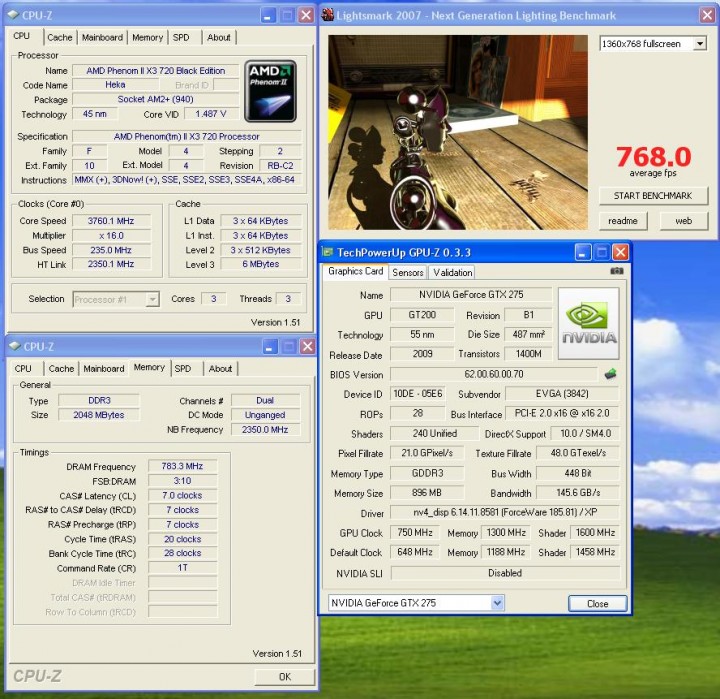Image resolution: width=720 pixels, height=699 pixels.
Task: Select CPU tab in bottom CPU-Z window
Action: (23, 369)
